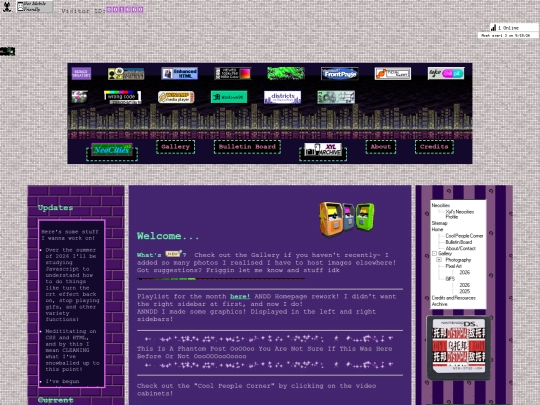Click the pink and cyan pill badge
The width and height of the screenshot is (540, 405).
click(x=446, y=73)
